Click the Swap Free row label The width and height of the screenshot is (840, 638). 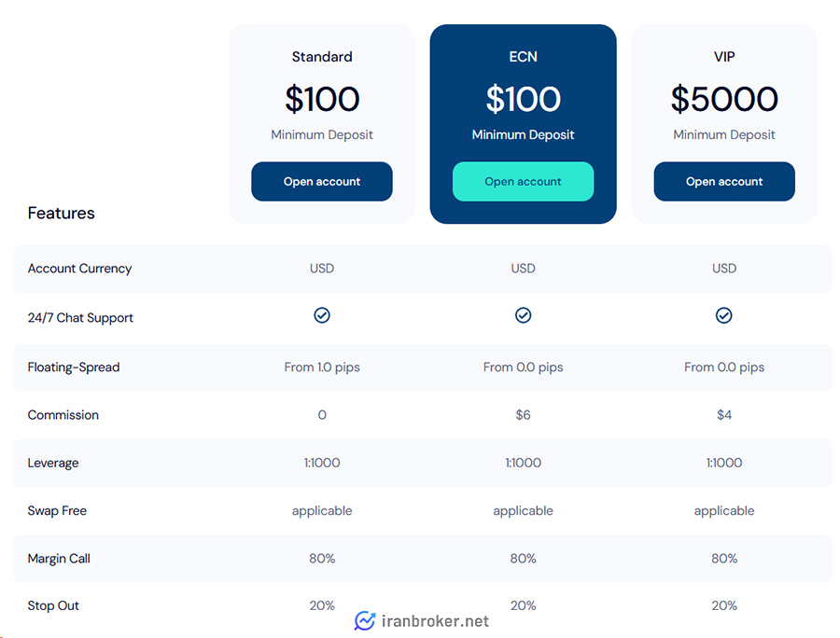click(57, 510)
